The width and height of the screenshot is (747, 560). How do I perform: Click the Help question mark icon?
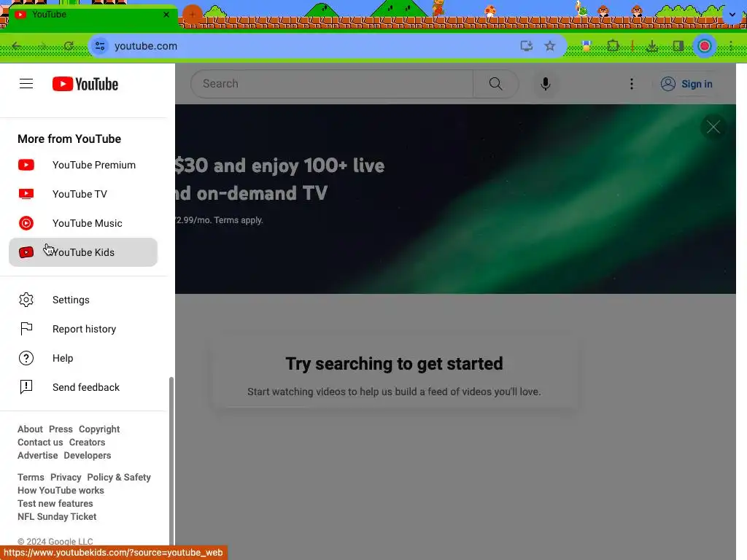(x=26, y=358)
